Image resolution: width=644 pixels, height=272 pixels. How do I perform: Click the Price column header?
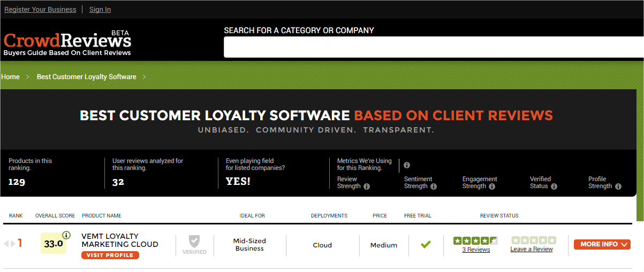tap(380, 216)
